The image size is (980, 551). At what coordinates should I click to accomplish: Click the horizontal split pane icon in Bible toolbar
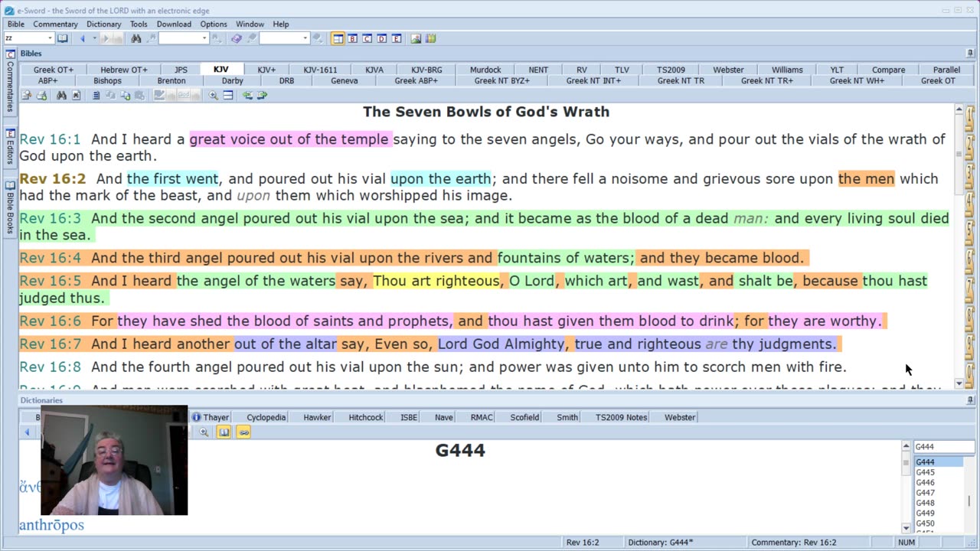click(x=228, y=96)
